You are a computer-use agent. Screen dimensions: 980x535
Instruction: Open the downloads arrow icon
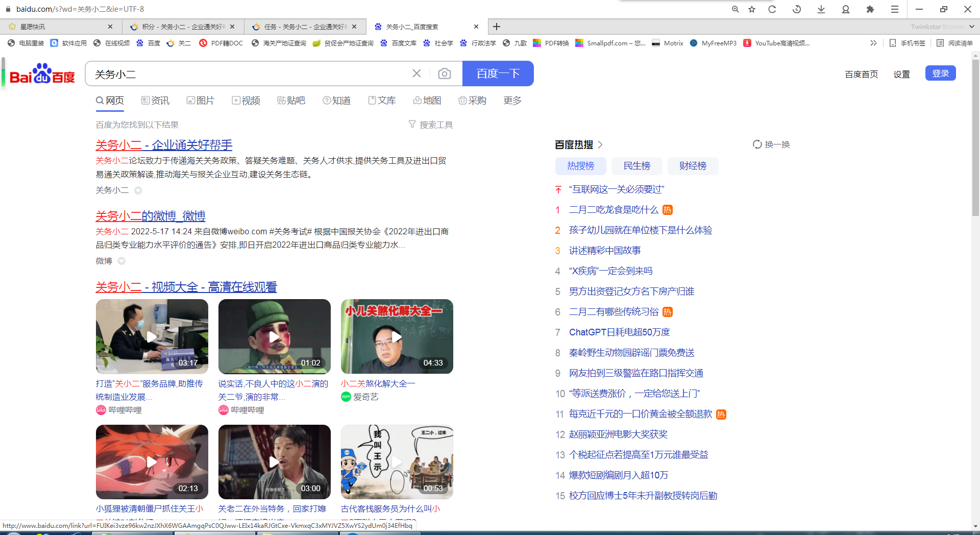pyautogui.click(x=821, y=9)
